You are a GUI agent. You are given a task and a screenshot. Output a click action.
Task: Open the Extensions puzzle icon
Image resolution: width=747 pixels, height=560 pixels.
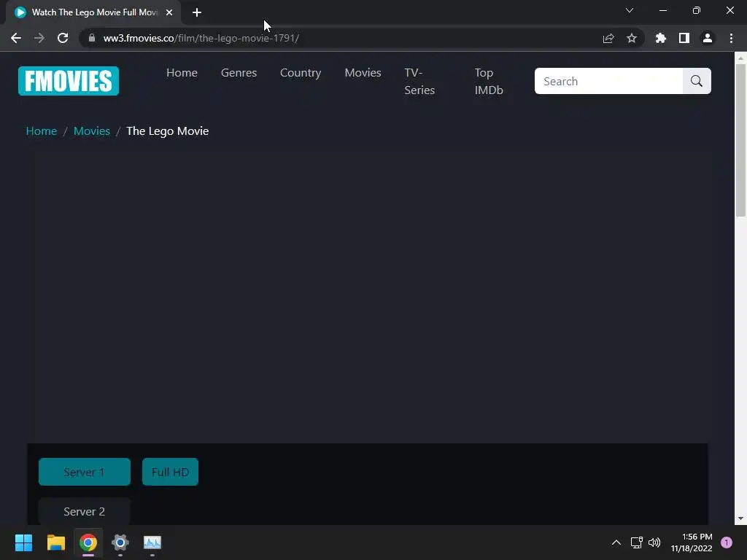pos(661,38)
